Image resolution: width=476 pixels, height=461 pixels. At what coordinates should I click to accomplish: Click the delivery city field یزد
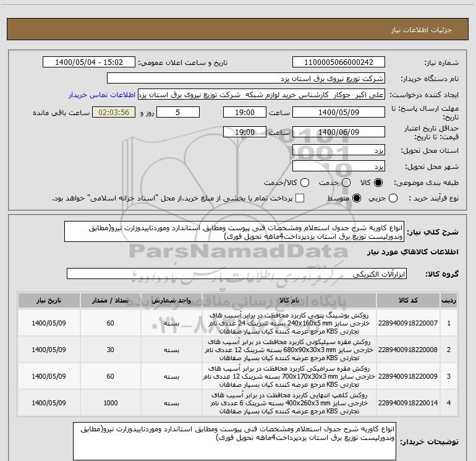click(339, 166)
